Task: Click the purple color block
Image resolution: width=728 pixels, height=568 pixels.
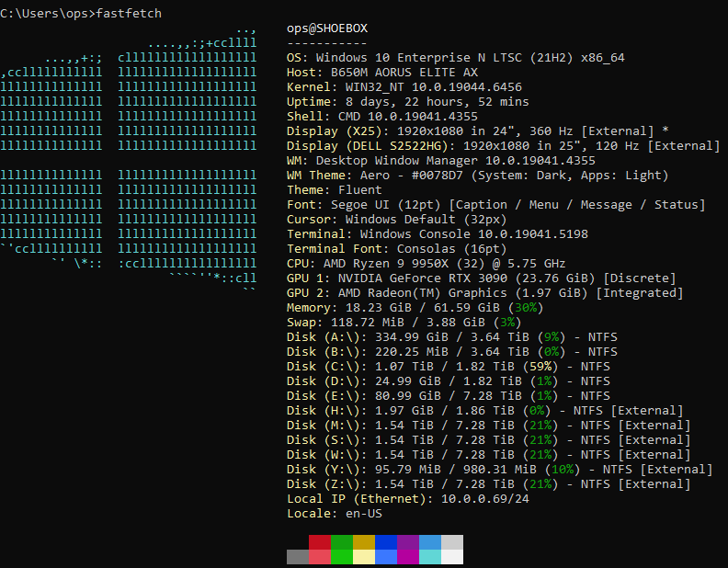Action: pyautogui.click(x=408, y=542)
